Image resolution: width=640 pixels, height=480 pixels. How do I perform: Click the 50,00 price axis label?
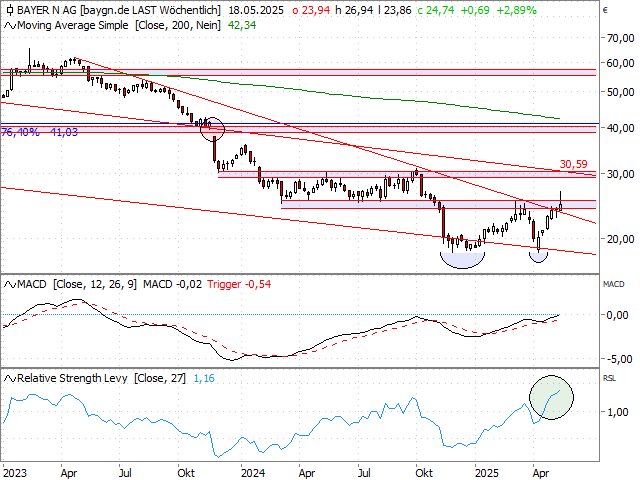(x=621, y=92)
